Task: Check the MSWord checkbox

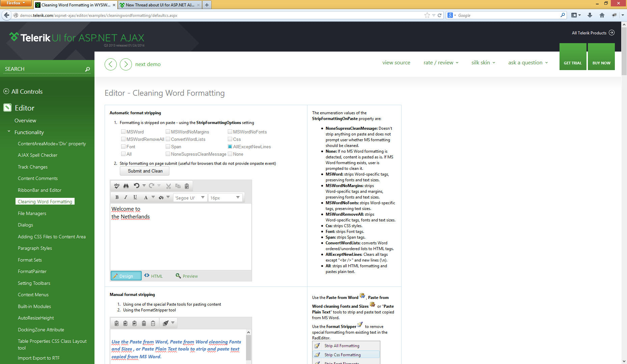Action: click(x=123, y=132)
